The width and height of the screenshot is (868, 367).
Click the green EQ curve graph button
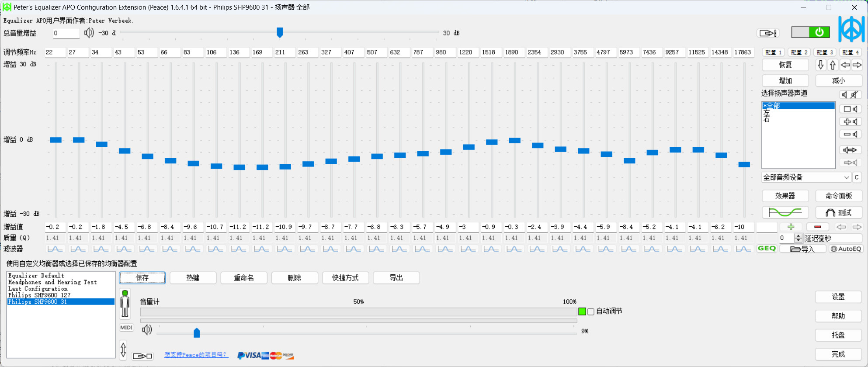click(785, 212)
